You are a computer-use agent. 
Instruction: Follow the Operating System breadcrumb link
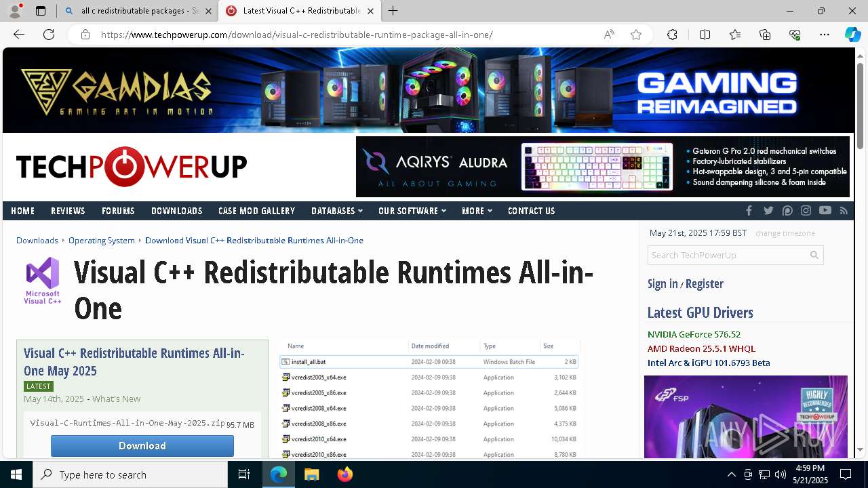coord(102,240)
